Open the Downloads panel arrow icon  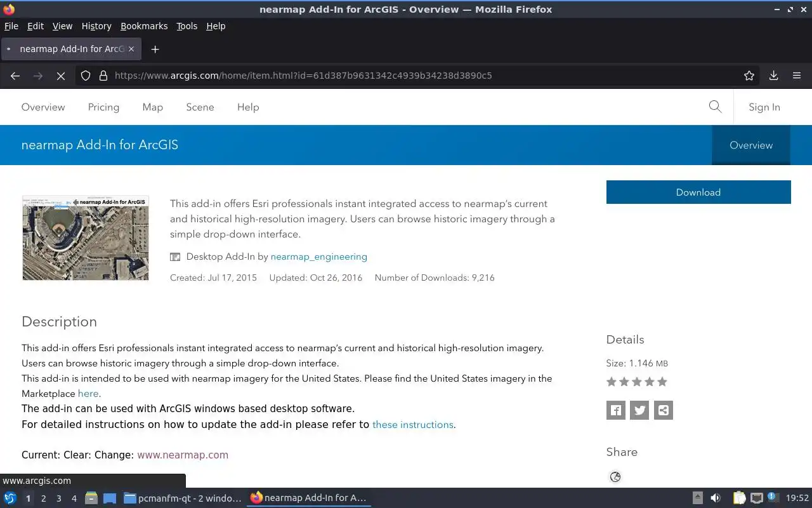[x=774, y=76]
